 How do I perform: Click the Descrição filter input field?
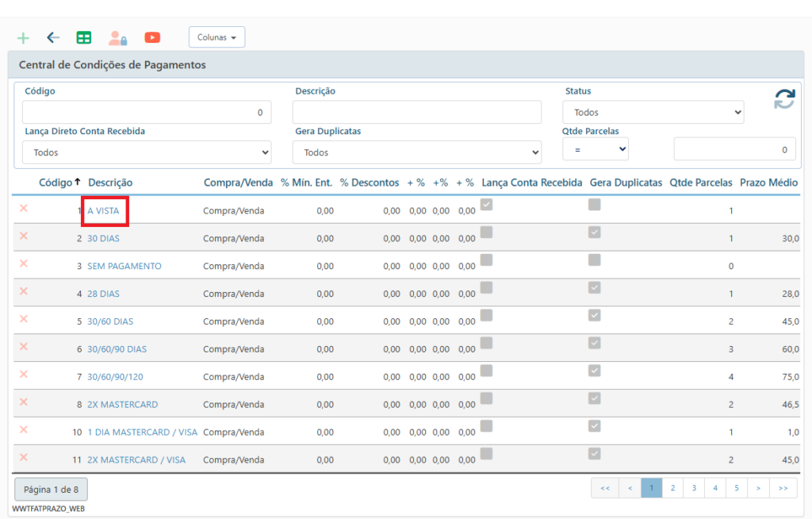[417, 112]
